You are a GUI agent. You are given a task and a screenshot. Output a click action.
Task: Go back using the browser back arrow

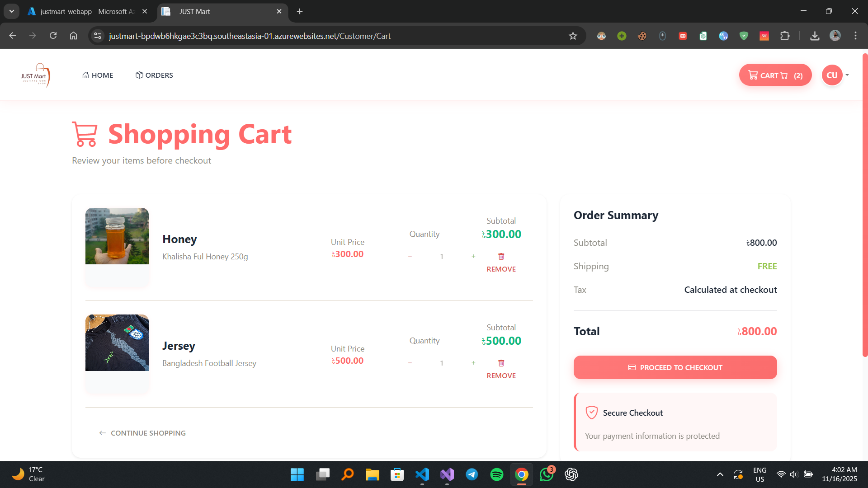[x=12, y=36]
